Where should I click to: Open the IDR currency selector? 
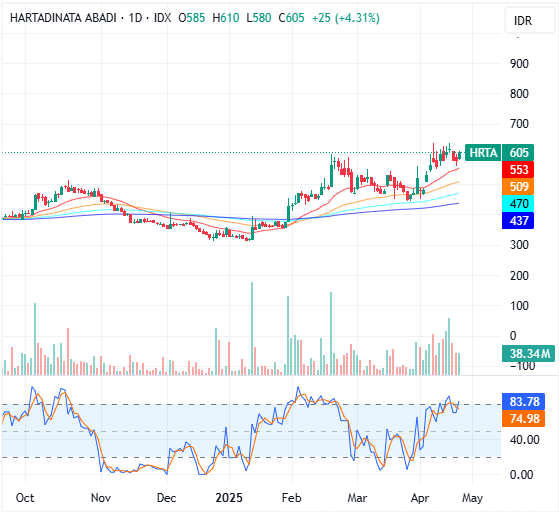pyautogui.click(x=530, y=20)
